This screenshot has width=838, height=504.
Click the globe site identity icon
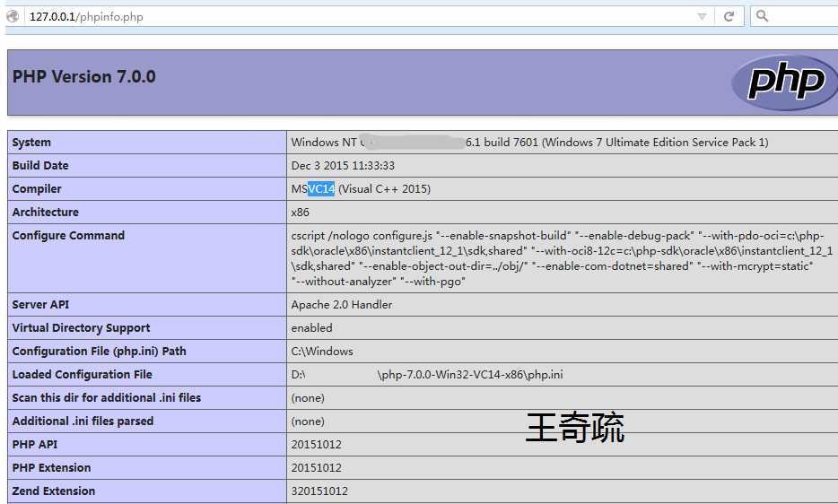[x=13, y=16]
